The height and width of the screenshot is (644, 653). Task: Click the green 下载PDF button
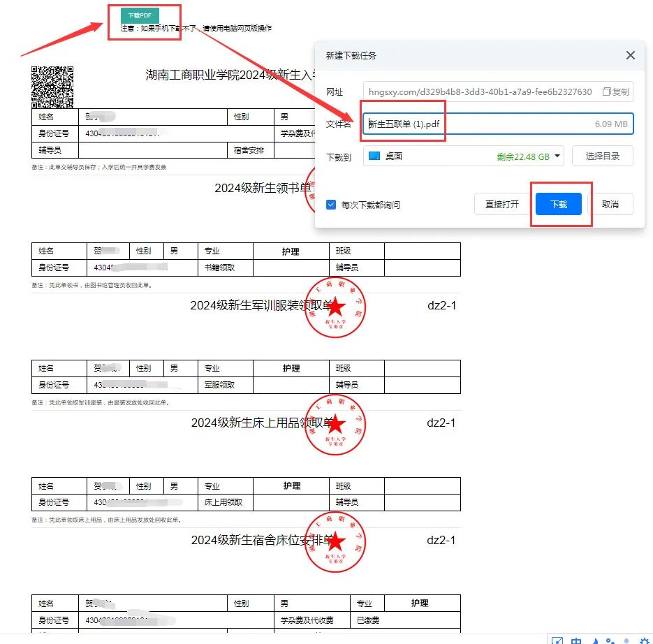click(x=140, y=15)
